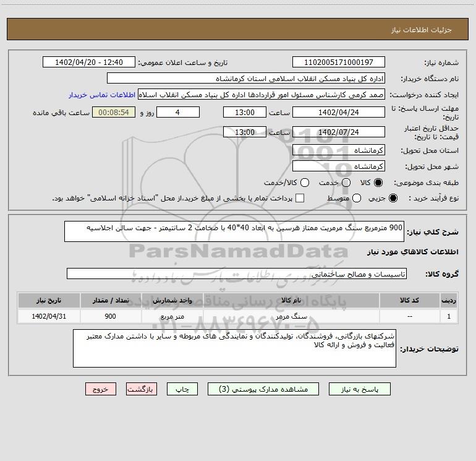Click the deadline time field 13:00 beside 1402/04/24
Viewport: 476px width, 461px height.
tap(245, 113)
